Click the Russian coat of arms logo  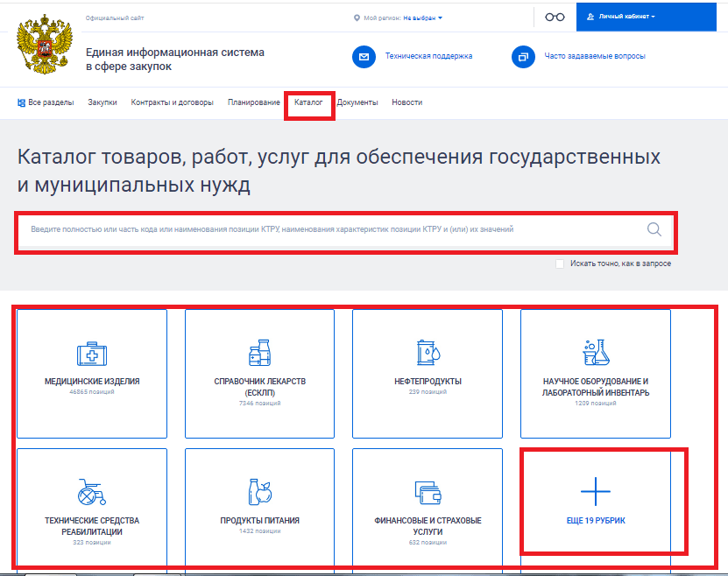click(x=45, y=44)
